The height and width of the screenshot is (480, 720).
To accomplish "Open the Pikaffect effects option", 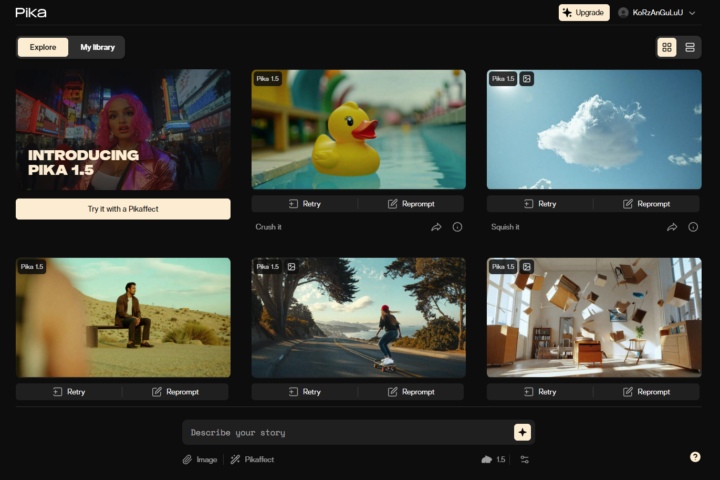I will click(x=252, y=459).
